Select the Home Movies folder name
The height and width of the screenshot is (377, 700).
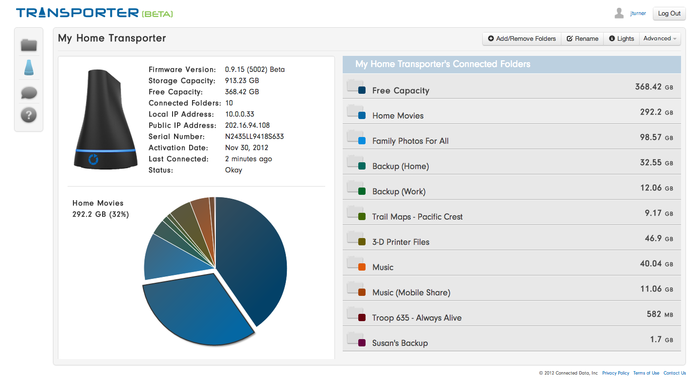tap(398, 116)
